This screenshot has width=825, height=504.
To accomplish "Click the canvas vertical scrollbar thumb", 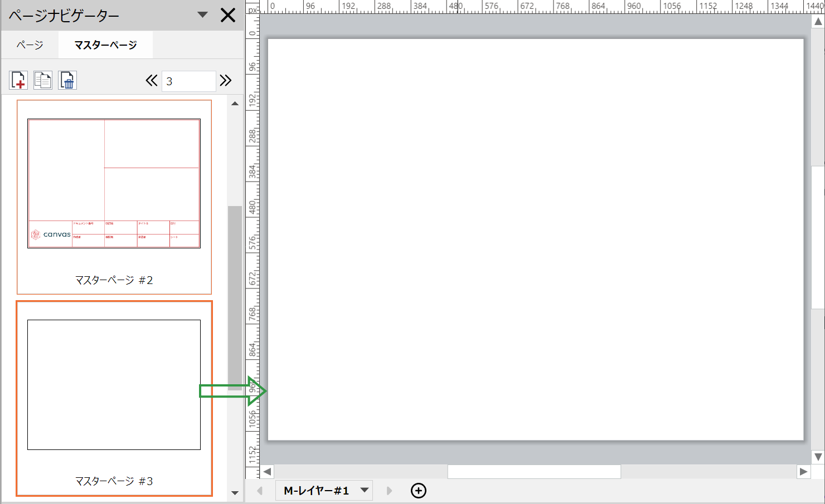I will click(818, 237).
